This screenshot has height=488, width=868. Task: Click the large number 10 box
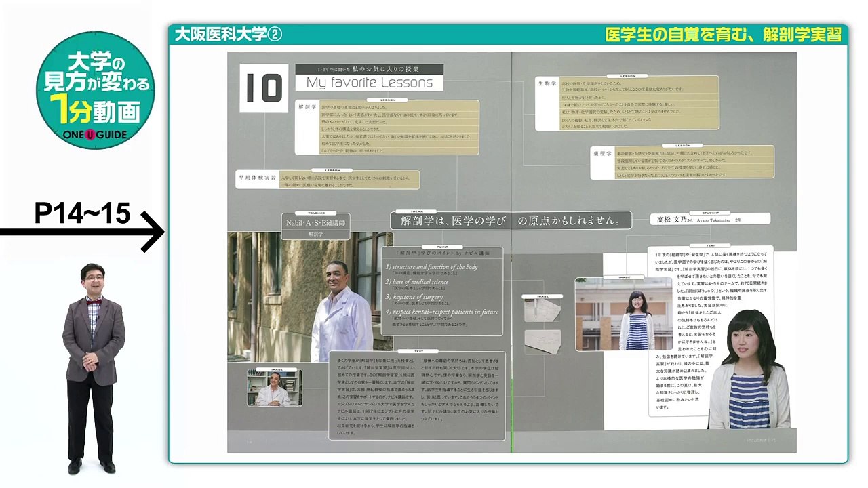tap(264, 88)
